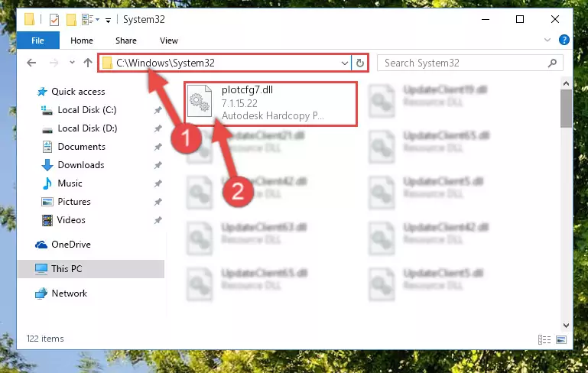This screenshot has width=588, height=373.
Task: Click the Properties quick access toolbar icon
Action: click(54, 20)
